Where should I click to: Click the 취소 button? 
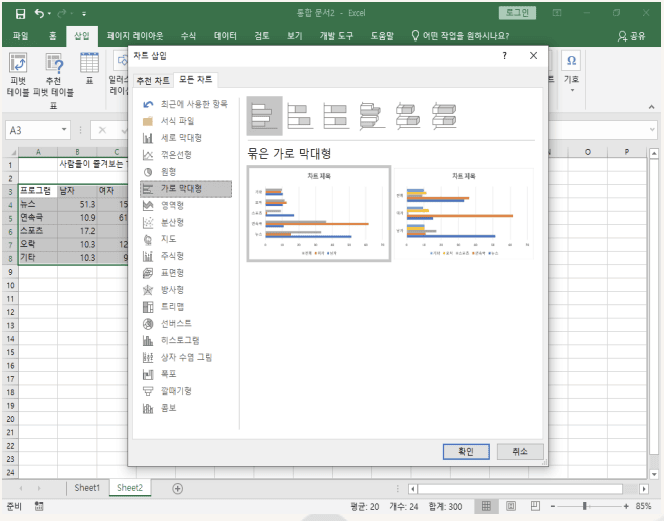[519, 451]
